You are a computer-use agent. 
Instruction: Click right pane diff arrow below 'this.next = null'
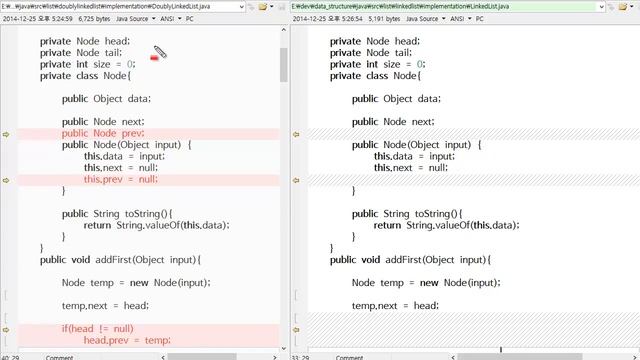click(x=296, y=180)
